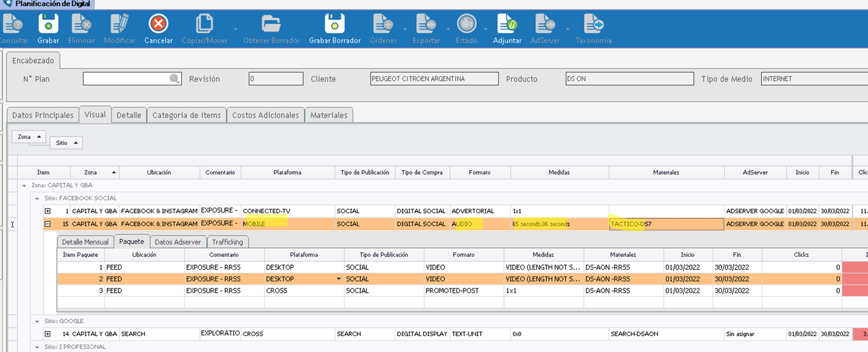Select the Trafficking sub-tab
The height and width of the screenshot is (352, 868).
(227, 242)
